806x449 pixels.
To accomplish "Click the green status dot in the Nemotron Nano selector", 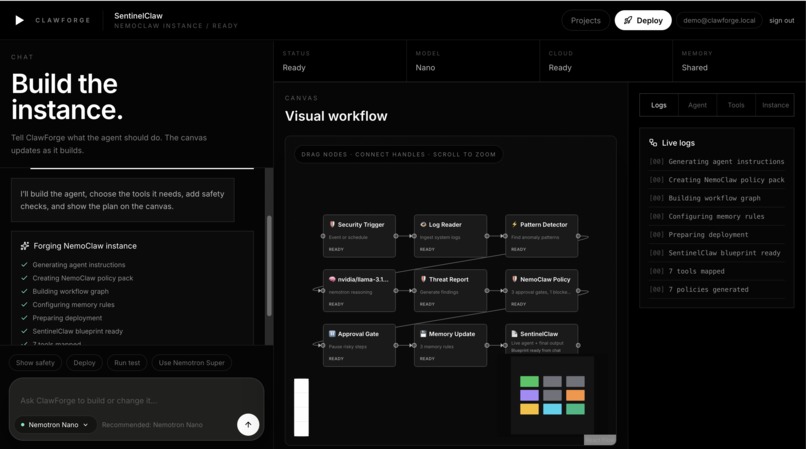I will 23,425.
